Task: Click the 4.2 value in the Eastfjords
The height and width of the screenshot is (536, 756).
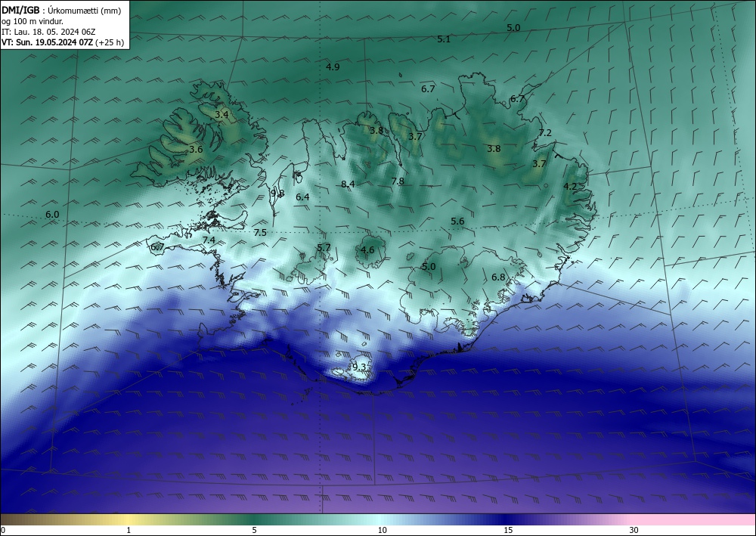Action: click(570, 187)
